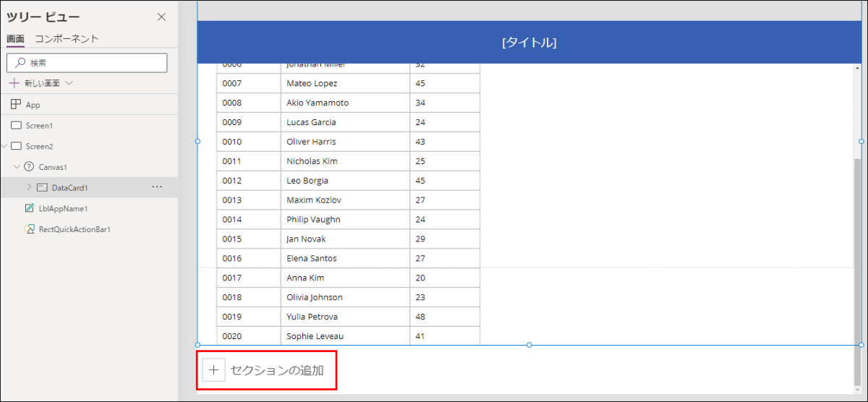This screenshot has height=402, width=868.
Task: Click the age cell 23
Action: pyautogui.click(x=445, y=298)
